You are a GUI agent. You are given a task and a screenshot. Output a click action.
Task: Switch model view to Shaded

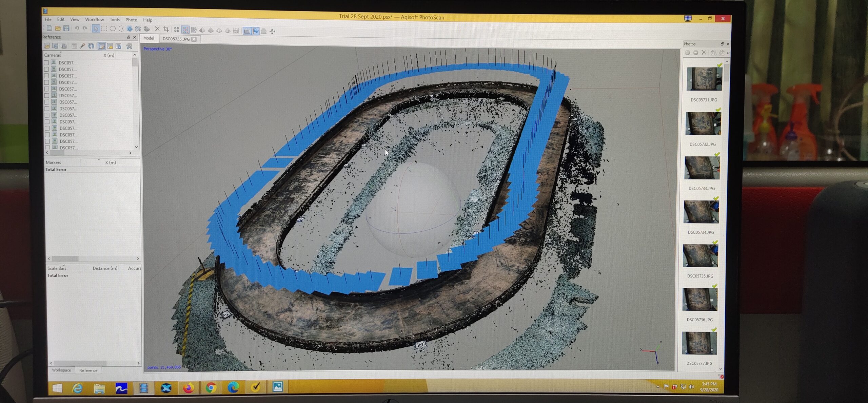pos(202,30)
